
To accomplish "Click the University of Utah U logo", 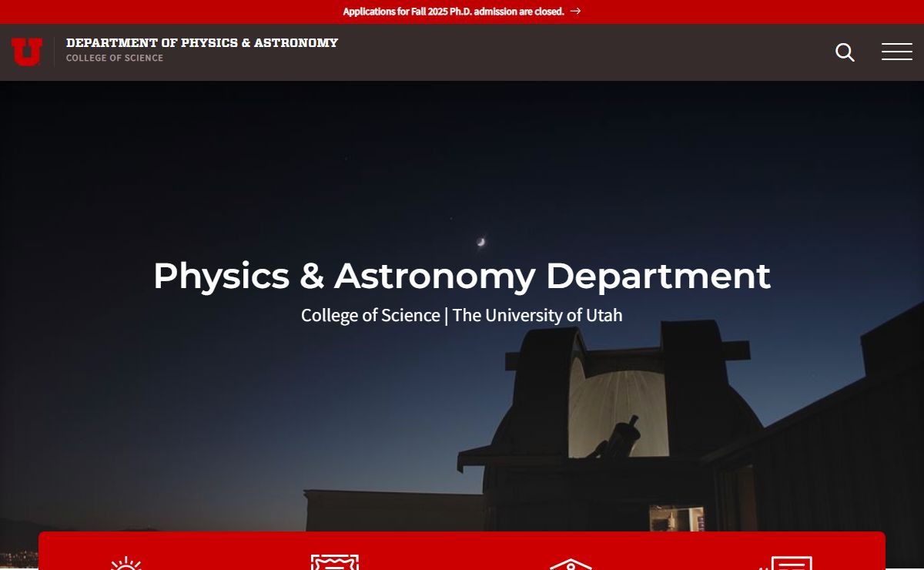I will coord(27,52).
